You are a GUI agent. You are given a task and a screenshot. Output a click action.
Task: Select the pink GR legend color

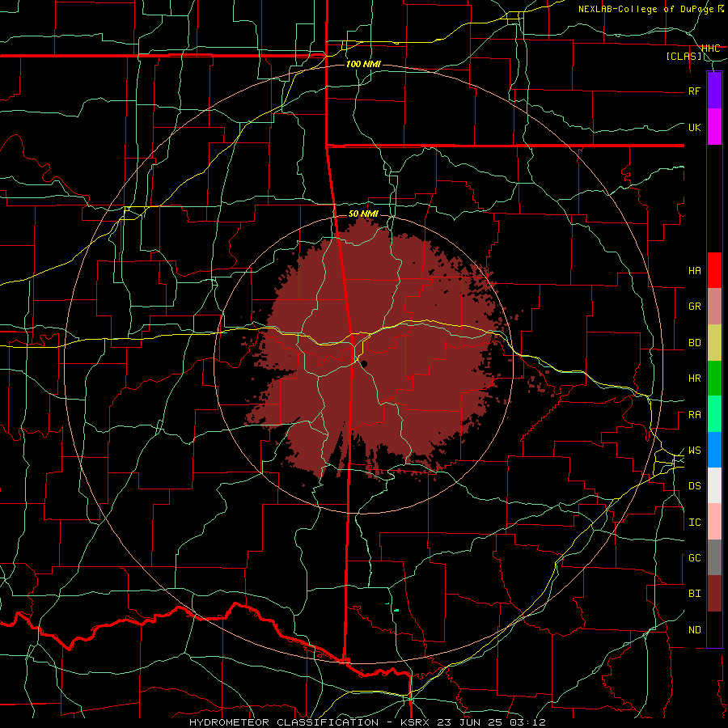[714, 307]
